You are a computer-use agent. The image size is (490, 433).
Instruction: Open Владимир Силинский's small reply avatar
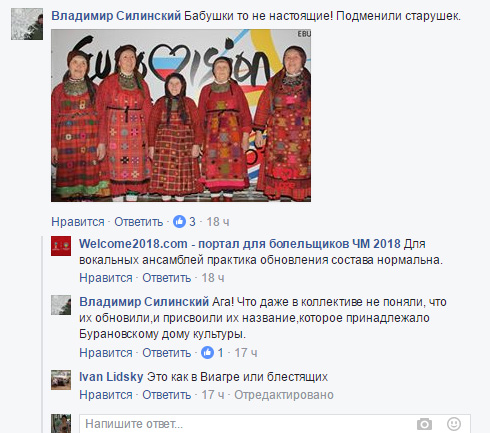point(61,305)
